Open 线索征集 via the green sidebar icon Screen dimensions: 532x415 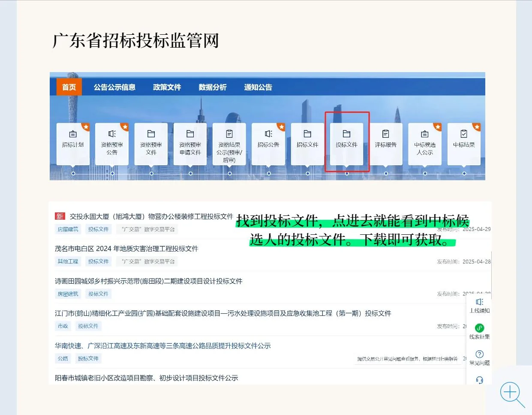479,330
